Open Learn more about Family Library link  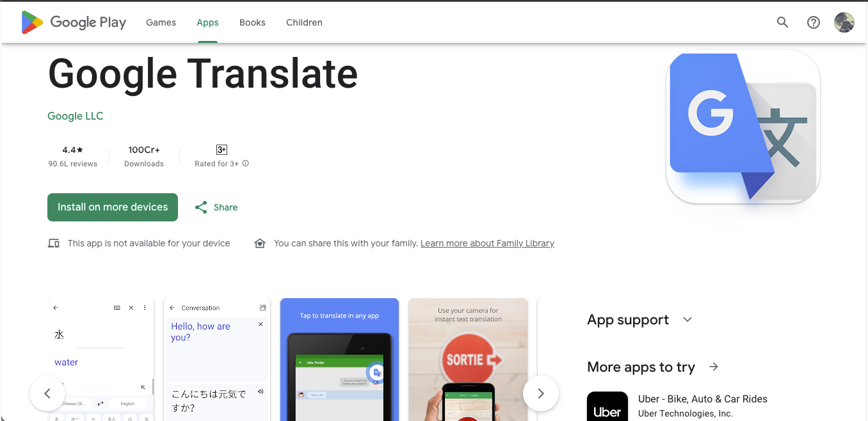(x=487, y=244)
